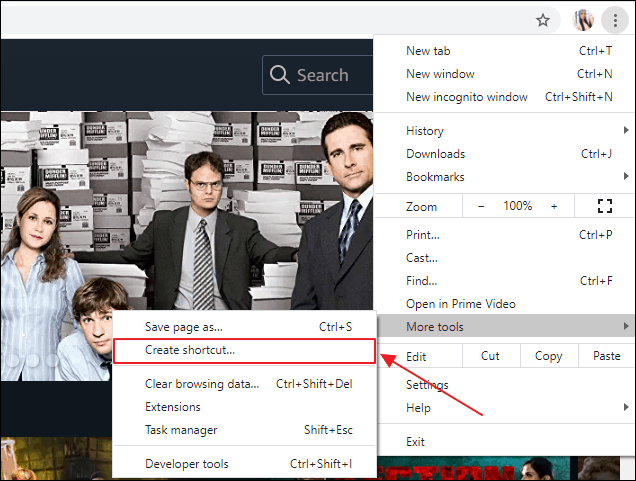Choose Cast... from the menu

click(504, 258)
